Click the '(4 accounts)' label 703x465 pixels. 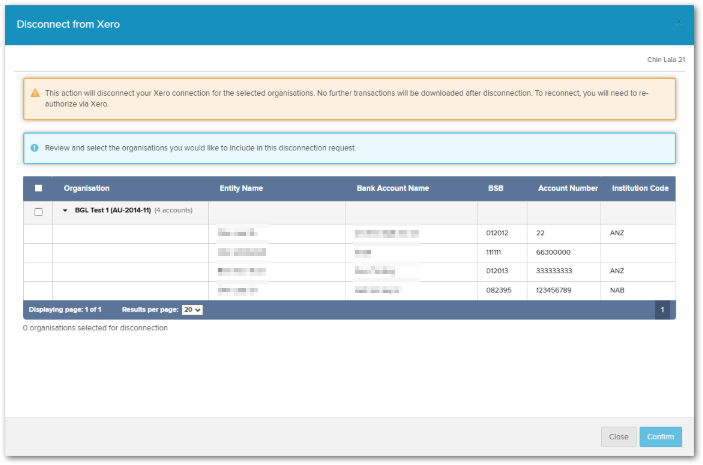click(x=174, y=210)
